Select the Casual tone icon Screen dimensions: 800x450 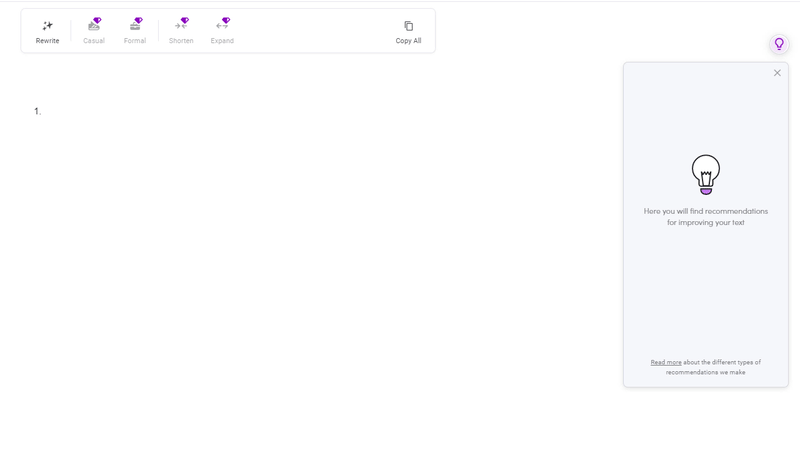(92, 27)
